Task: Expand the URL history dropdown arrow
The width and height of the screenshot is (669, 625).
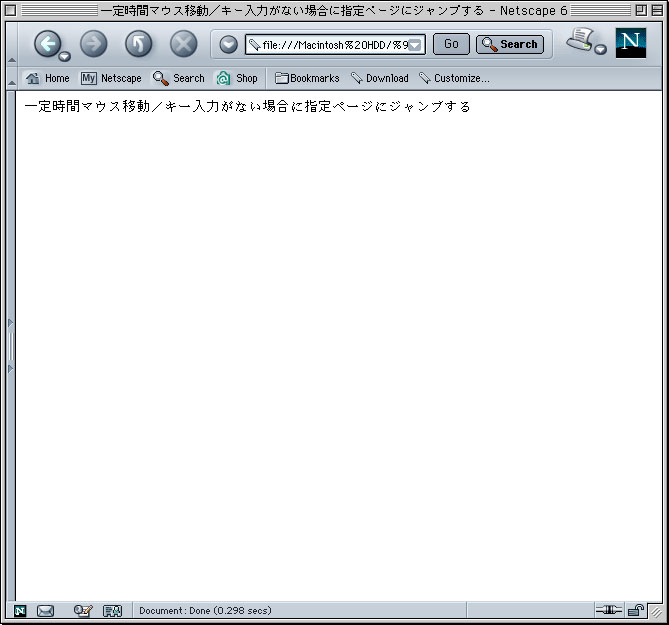Action: pyautogui.click(x=415, y=45)
